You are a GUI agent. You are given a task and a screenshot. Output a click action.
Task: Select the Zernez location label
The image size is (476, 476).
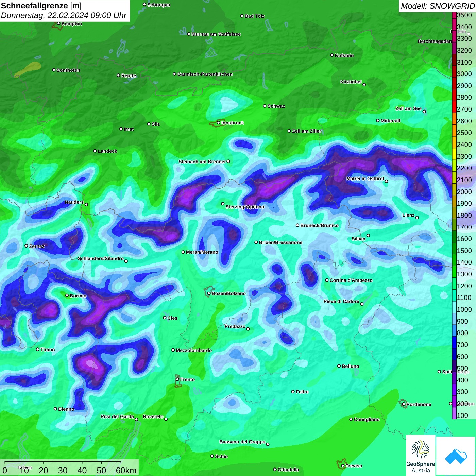pyautogui.click(x=37, y=246)
